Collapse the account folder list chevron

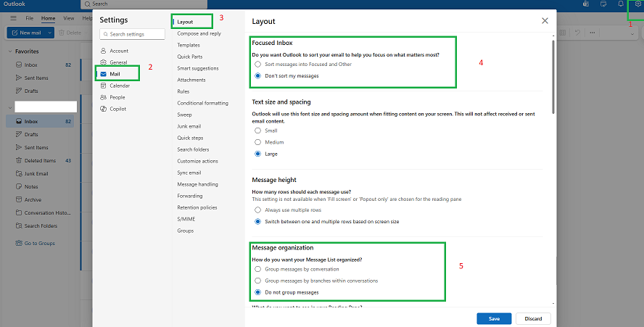coord(10,108)
